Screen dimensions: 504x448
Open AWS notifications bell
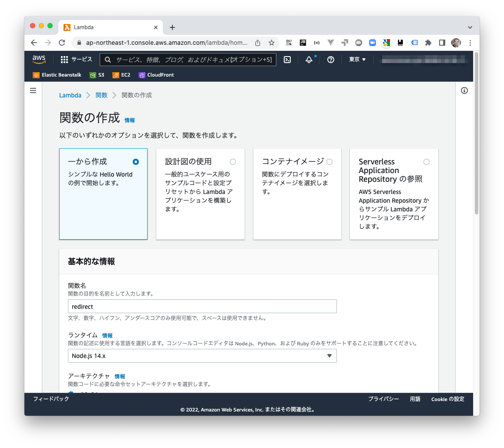309,60
